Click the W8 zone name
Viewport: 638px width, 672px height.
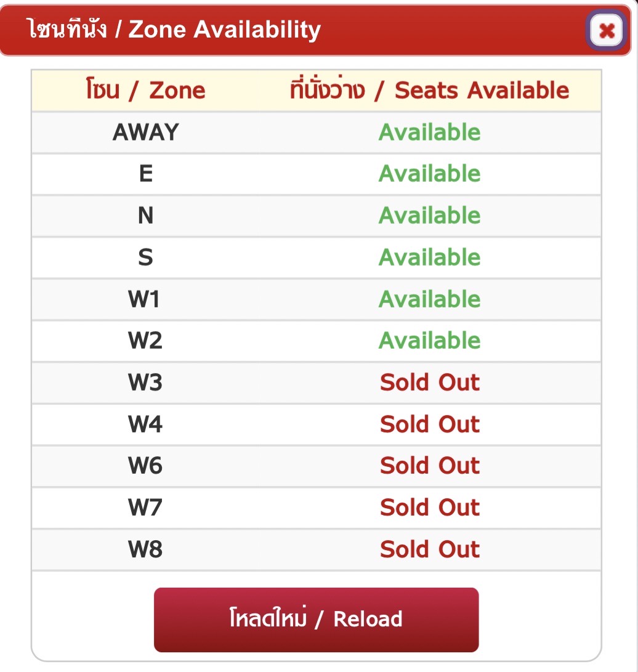click(145, 549)
